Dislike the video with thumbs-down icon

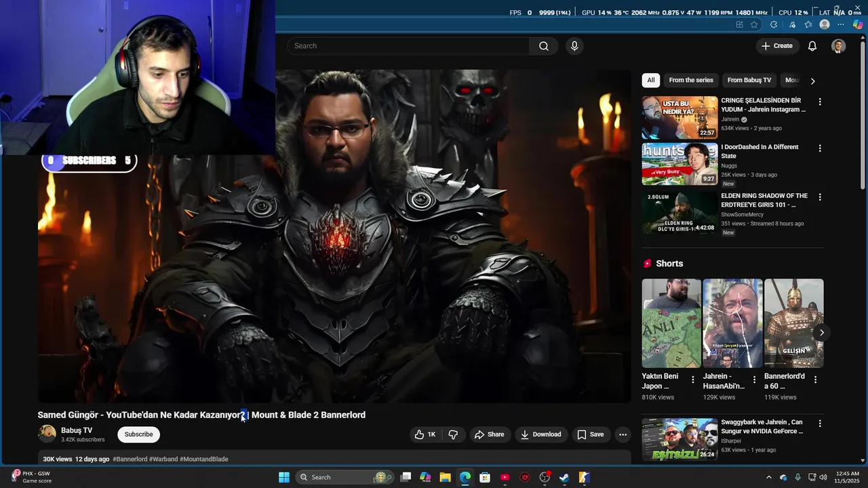[453, 434]
